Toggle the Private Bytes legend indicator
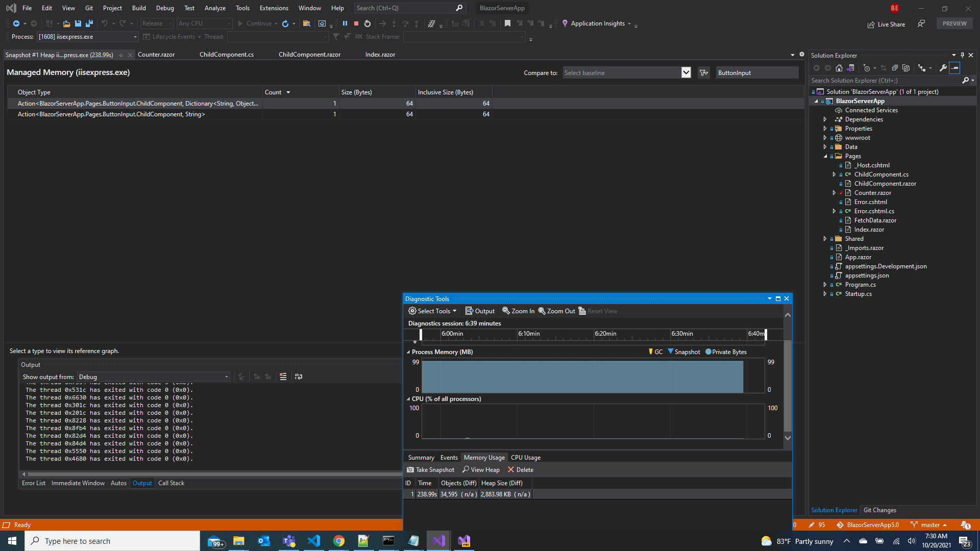980x551 pixels. (725, 352)
